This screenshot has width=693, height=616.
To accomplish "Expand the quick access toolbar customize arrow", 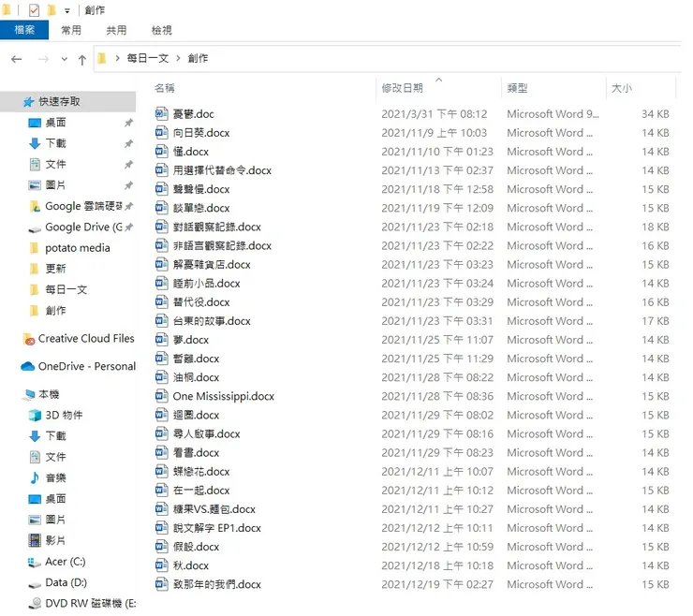I will [67, 10].
